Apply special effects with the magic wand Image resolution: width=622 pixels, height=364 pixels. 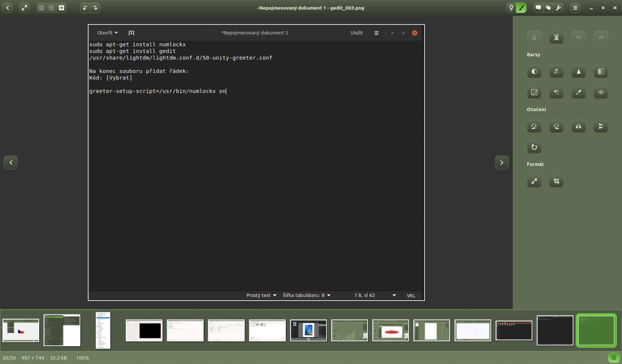pos(556,92)
